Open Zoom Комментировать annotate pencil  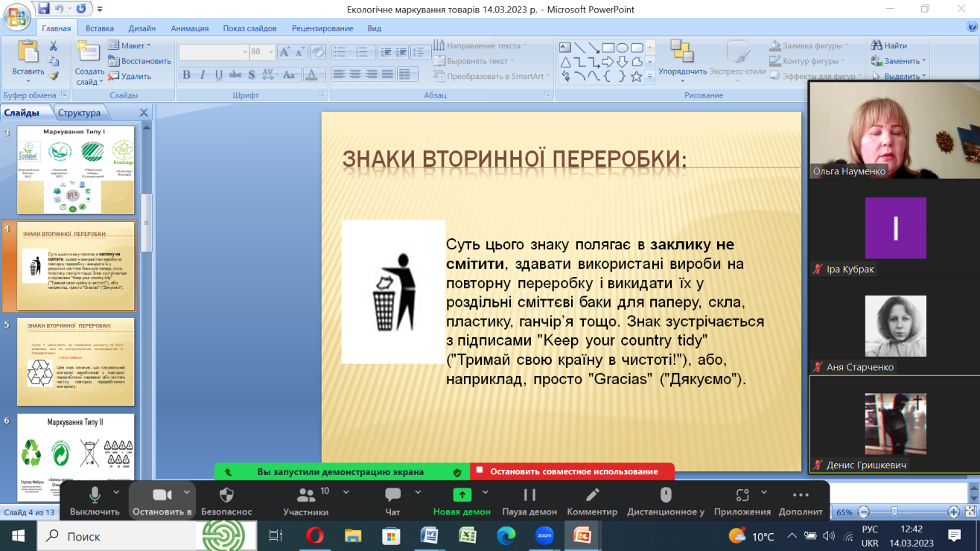[592, 500]
